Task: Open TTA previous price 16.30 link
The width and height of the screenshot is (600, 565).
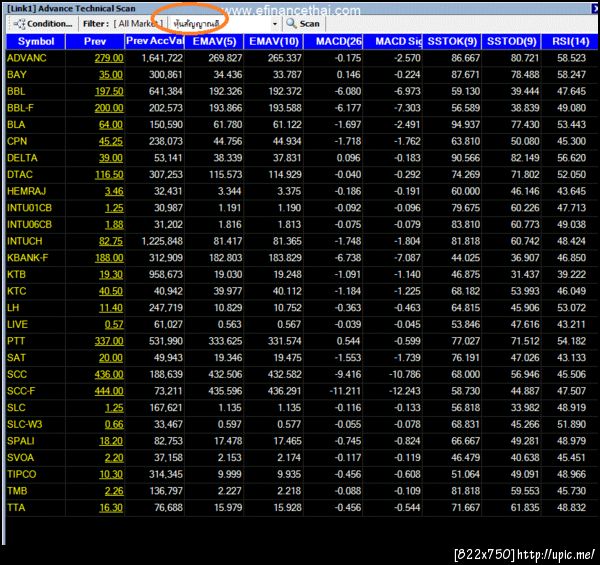Action: [x=111, y=508]
